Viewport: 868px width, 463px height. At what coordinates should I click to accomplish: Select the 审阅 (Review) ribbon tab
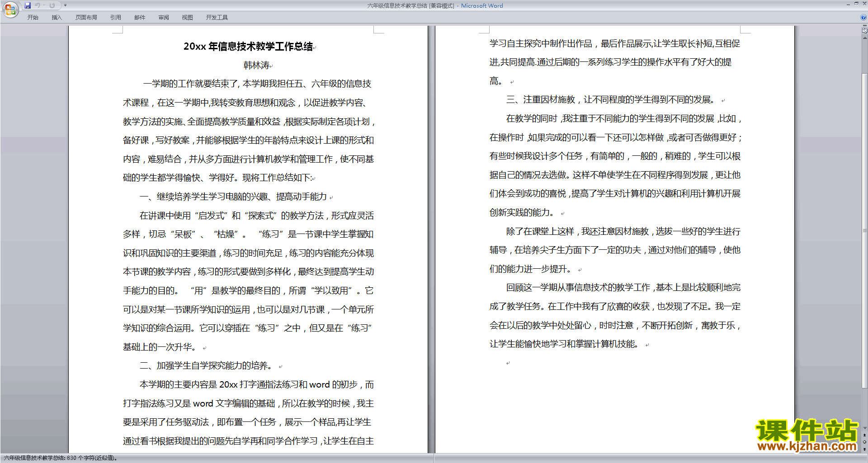click(x=164, y=17)
